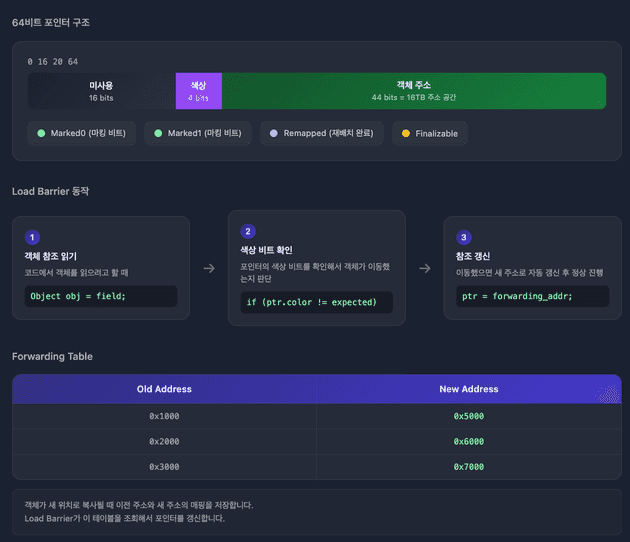Click the green dot beside Marked0

click(x=41, y=133)
